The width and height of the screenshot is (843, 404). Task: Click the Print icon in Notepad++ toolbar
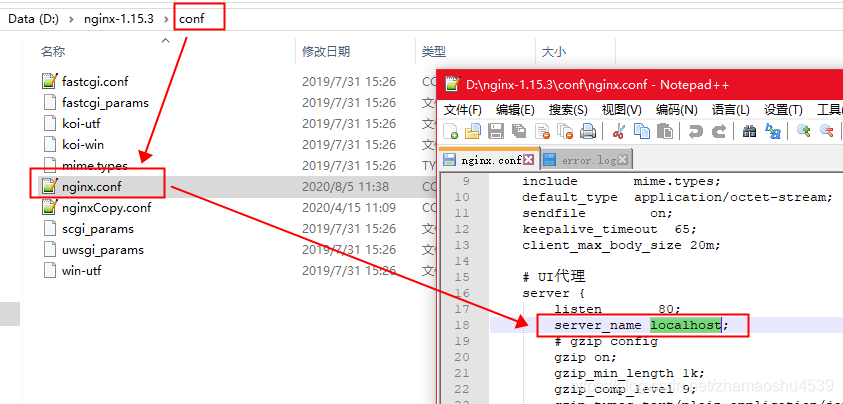588,131
